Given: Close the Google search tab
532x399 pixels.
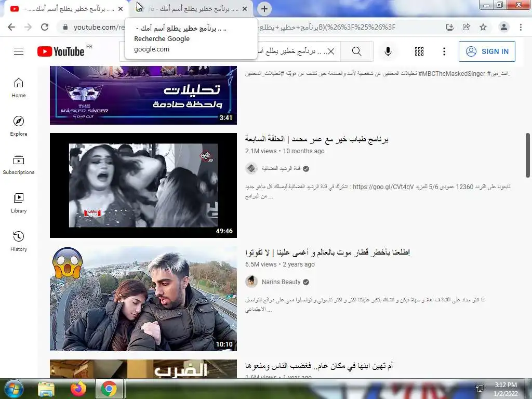Looking at the screenshot, I should point(245,9).
